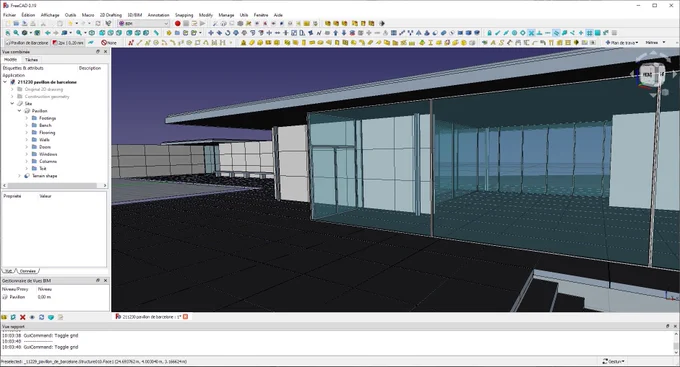Expand the Terrain shape node
The width and height of the screenshot is (680, 367).
pyautogui.click(x=19, y=176)
